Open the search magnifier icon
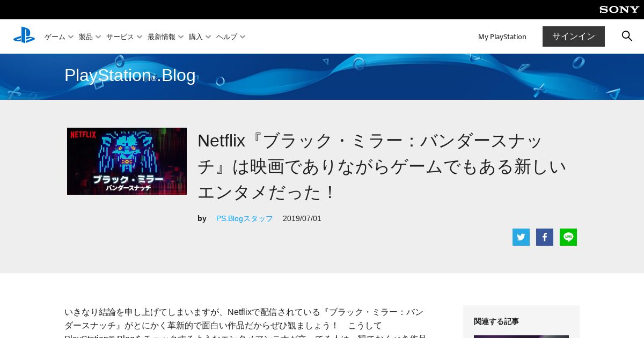This screenshot has height=338, width=644. [627, 36]
